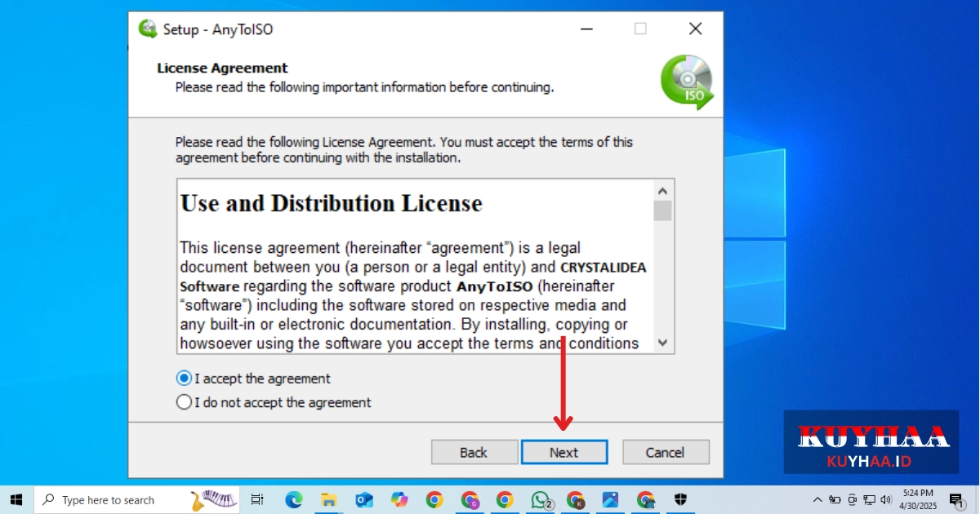Select "I do not accept the agreement"
Screen dimensions: 980x514
pyautogui.click(x=185, y=402)
